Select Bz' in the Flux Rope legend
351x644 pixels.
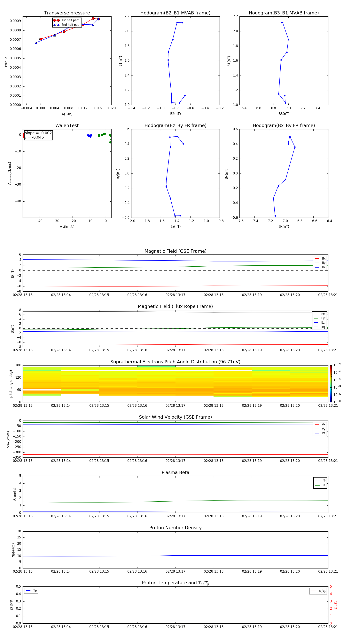pyautogui.click(x=320, y=323)
